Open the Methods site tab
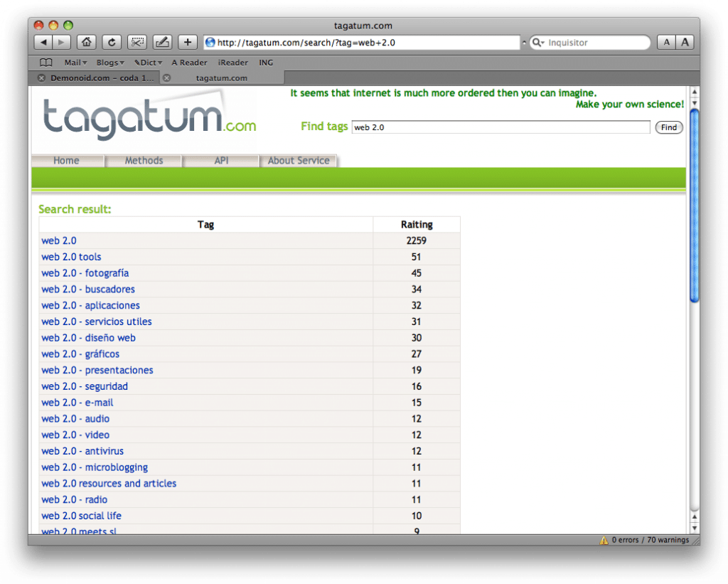Image resolution: width=728 pixels, height=584 pixels. [144, 161]
